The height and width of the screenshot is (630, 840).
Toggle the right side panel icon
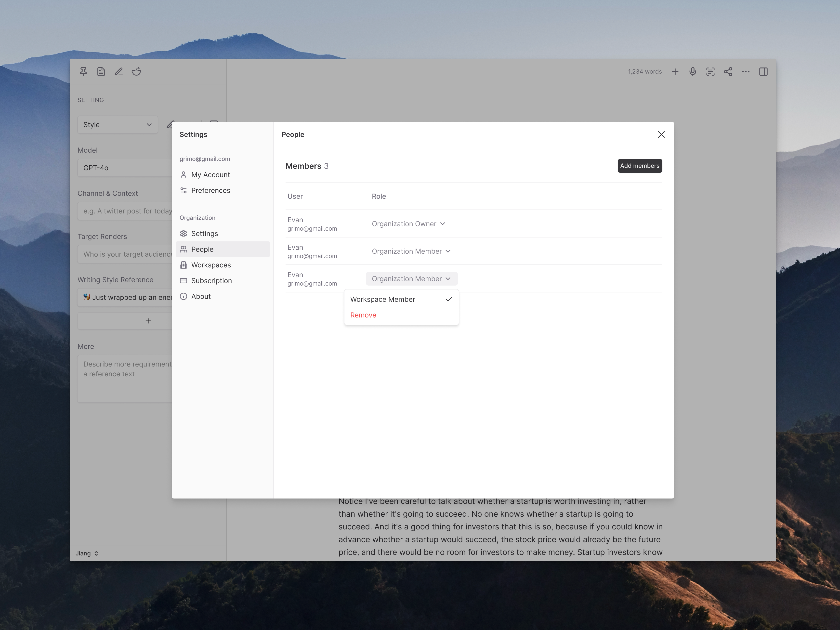point(763,71)
